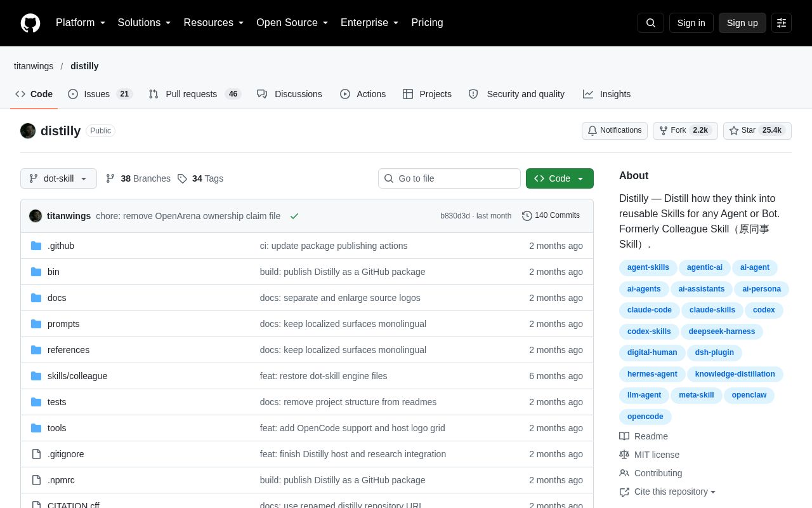
Task: Open appearance settings sliders icon
Action: pos(782,23)
